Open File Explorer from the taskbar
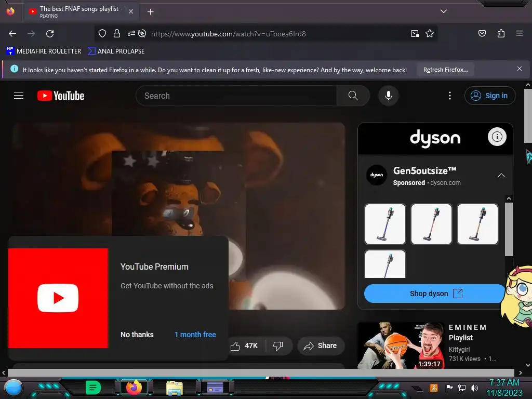 click(x=175, y=388)
